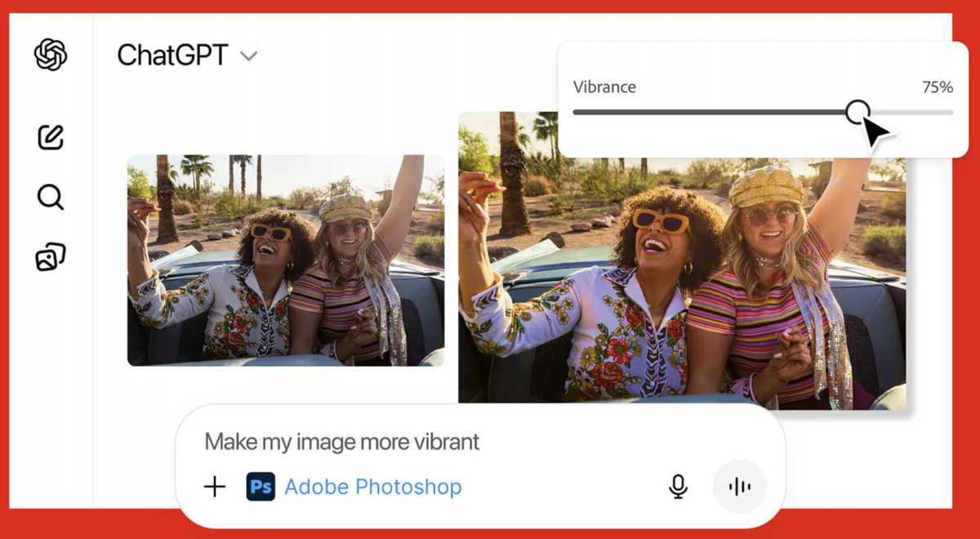Open the Adobe Photoshop app link

coord(372,486)
